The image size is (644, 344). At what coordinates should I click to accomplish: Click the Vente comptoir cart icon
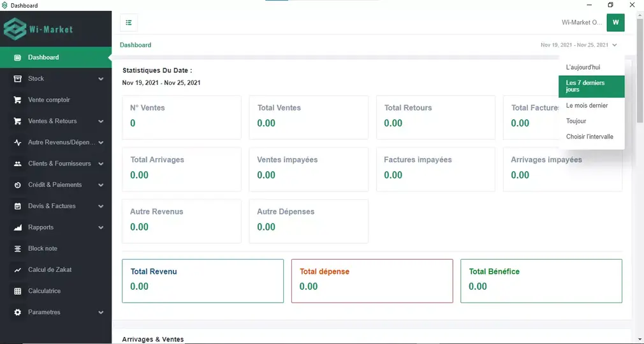[x=17, y=100]
